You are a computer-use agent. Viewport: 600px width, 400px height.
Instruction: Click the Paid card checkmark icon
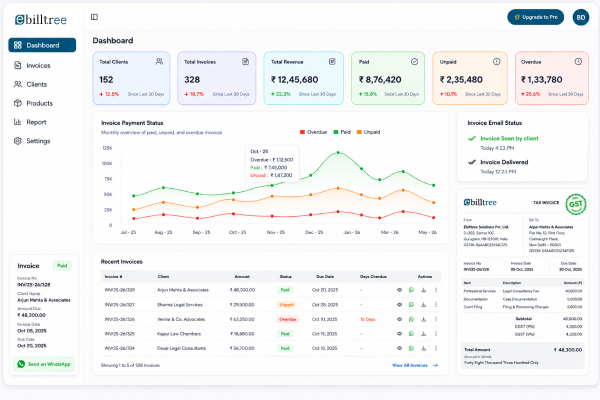pos(414,61)
